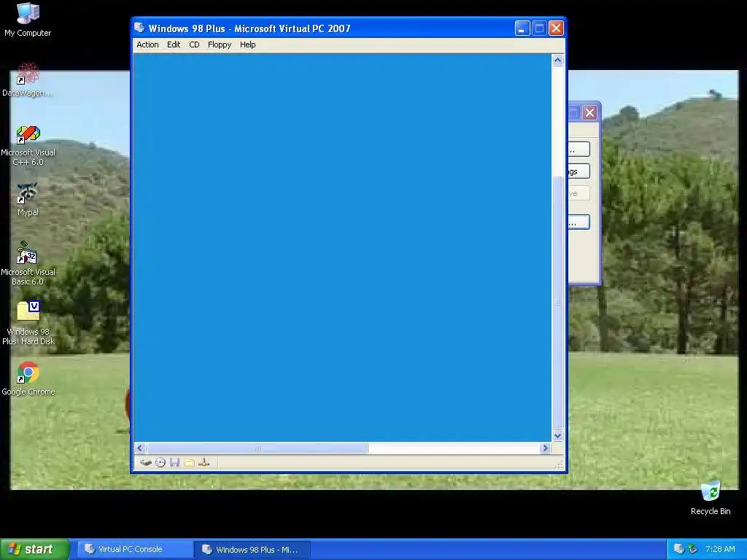This screenshot has height=560, width=747.
Task: Open the Help menu
Action: (248, 44)
